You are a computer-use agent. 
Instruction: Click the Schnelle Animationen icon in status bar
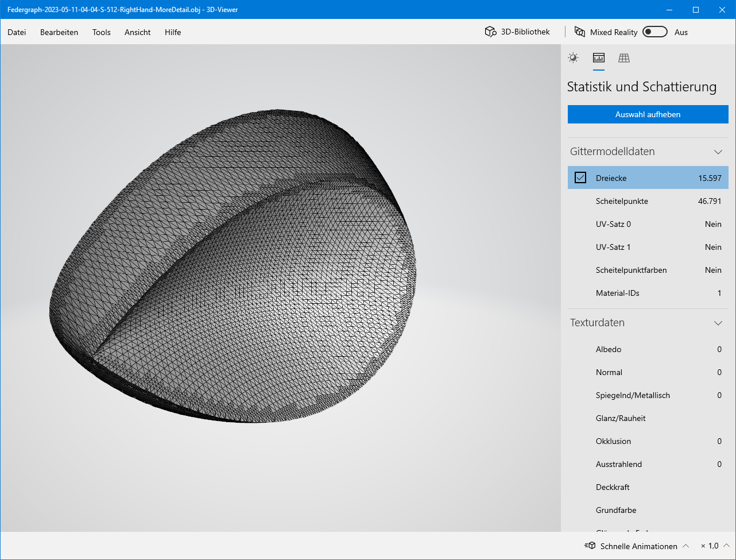(x=590, y=546)
